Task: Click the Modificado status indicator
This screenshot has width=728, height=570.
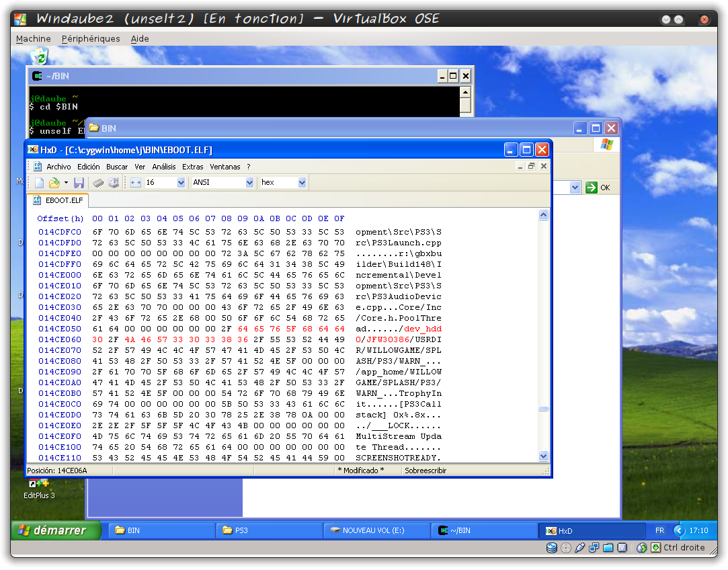Action: (361, 471)
